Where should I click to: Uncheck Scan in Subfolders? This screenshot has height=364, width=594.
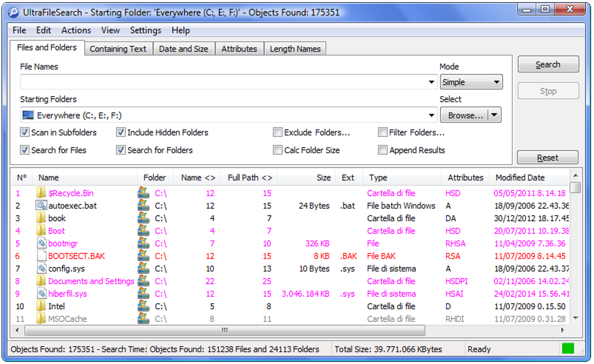click(x=24, y=132)
